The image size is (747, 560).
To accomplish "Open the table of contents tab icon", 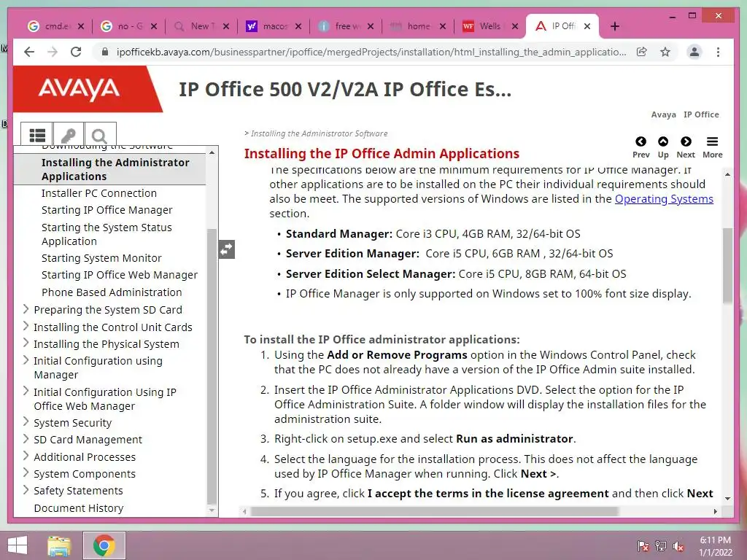I will tap(37, 135).
